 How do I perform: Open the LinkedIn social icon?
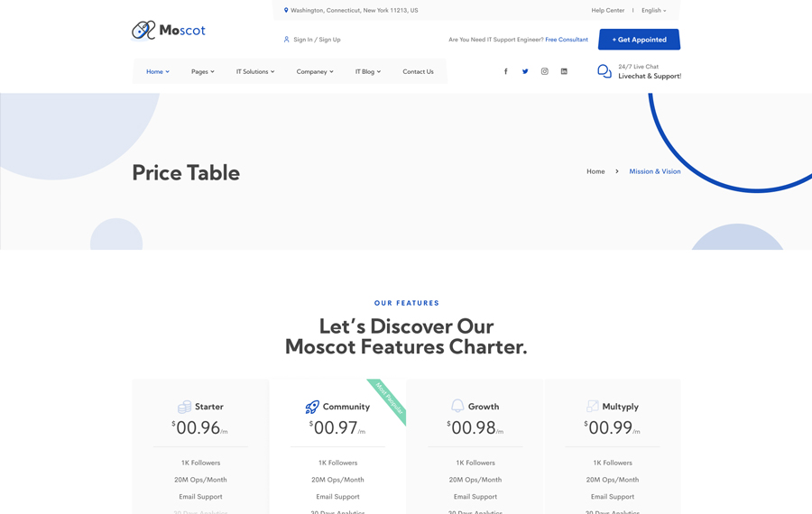(x=564, y=71)
